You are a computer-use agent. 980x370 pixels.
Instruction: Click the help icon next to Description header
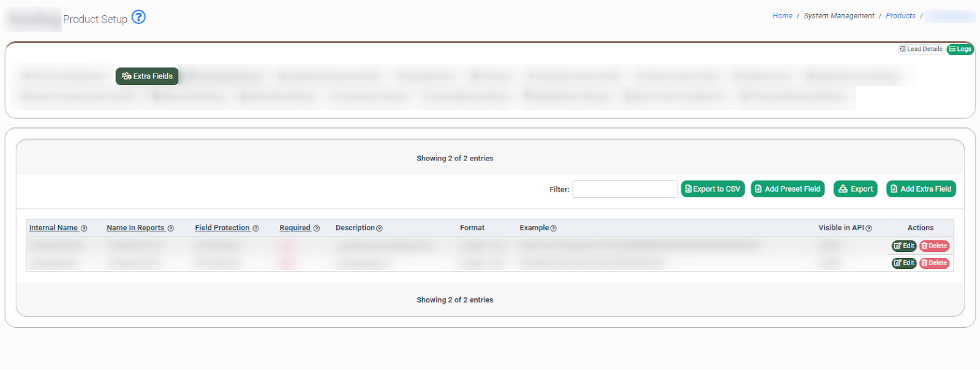pyautogui.click(x=379, y=228)
